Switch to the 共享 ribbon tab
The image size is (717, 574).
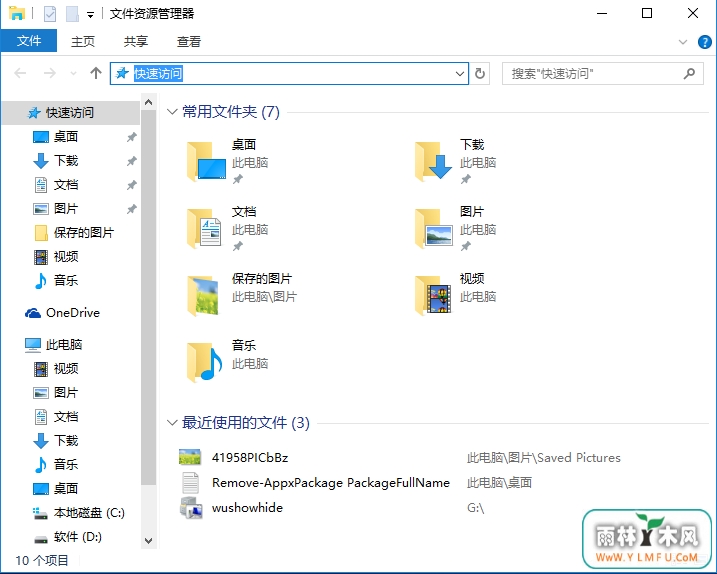coord(136,42)
